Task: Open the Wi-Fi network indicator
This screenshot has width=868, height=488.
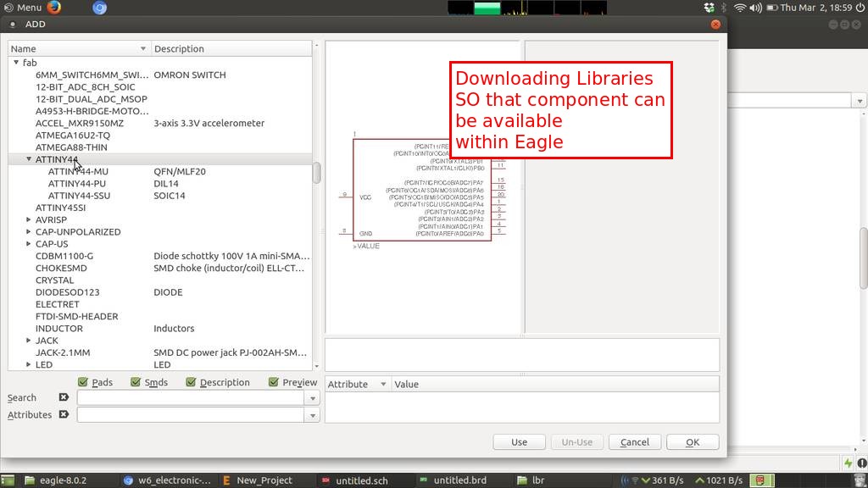Action: tap(739, 7)
